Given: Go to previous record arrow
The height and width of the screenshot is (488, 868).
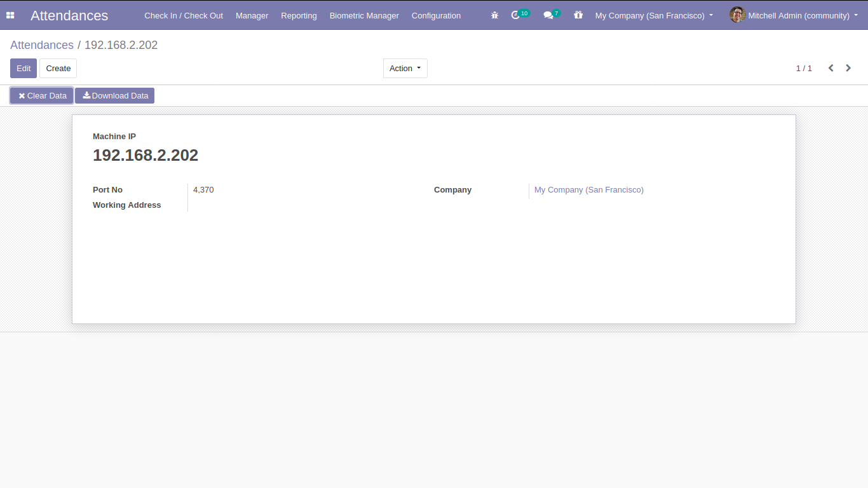Looking at the screenshot, I should point(831,68).
